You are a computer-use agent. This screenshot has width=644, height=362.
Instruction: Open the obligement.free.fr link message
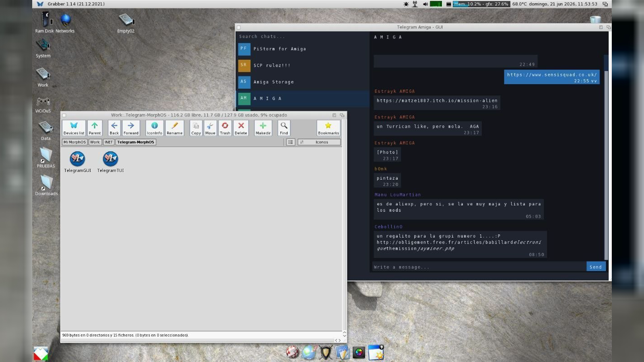460,245
